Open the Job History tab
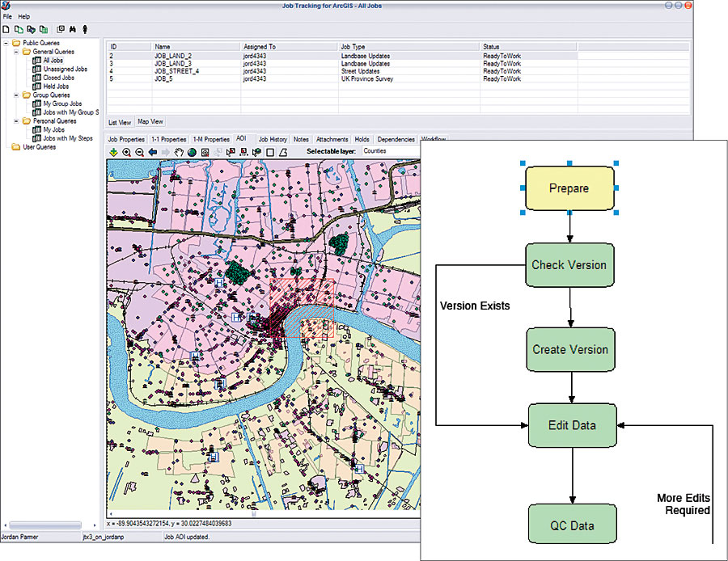Image resolution: width=728 pixels, height=561 pixels. pyautogui.click(x=273, y=139)
